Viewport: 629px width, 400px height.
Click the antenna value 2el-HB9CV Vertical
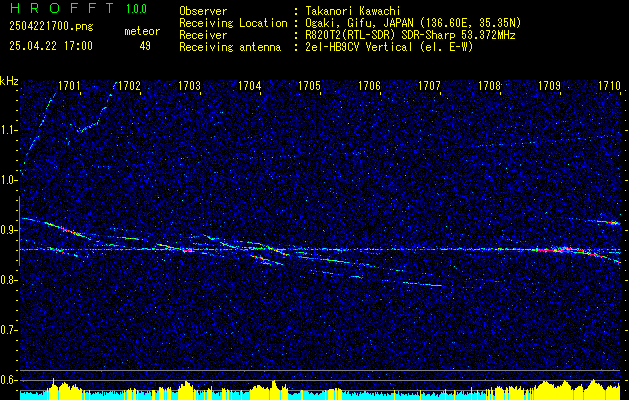[x=389, y=47]
